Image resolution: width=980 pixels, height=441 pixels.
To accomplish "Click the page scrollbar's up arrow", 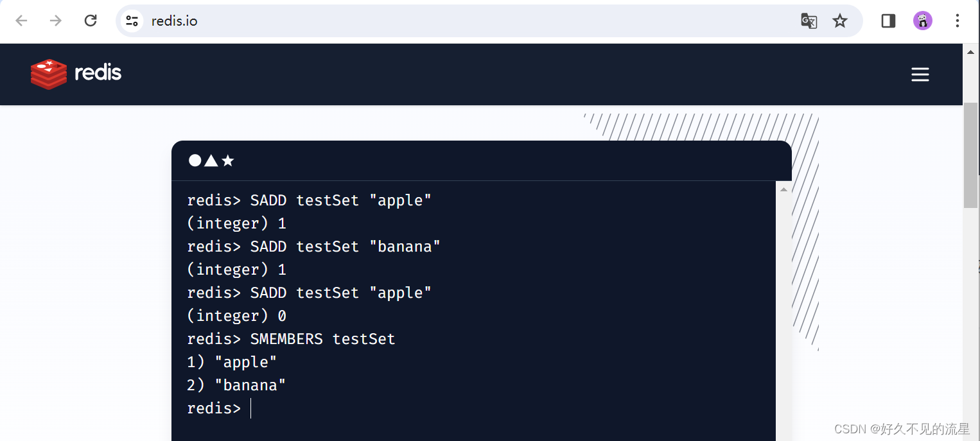I will coord(970,51).
